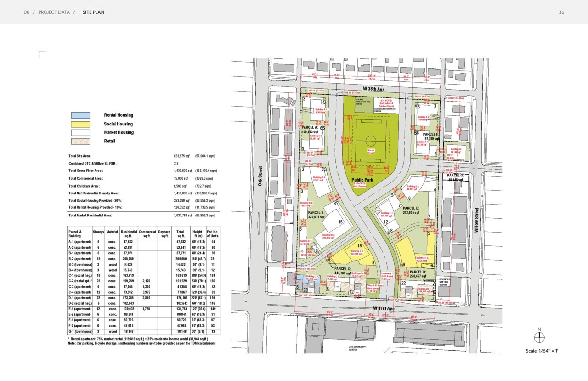Click the units cell '231'
The width and height of the screenshot is (588, 381).
point(213,259)
